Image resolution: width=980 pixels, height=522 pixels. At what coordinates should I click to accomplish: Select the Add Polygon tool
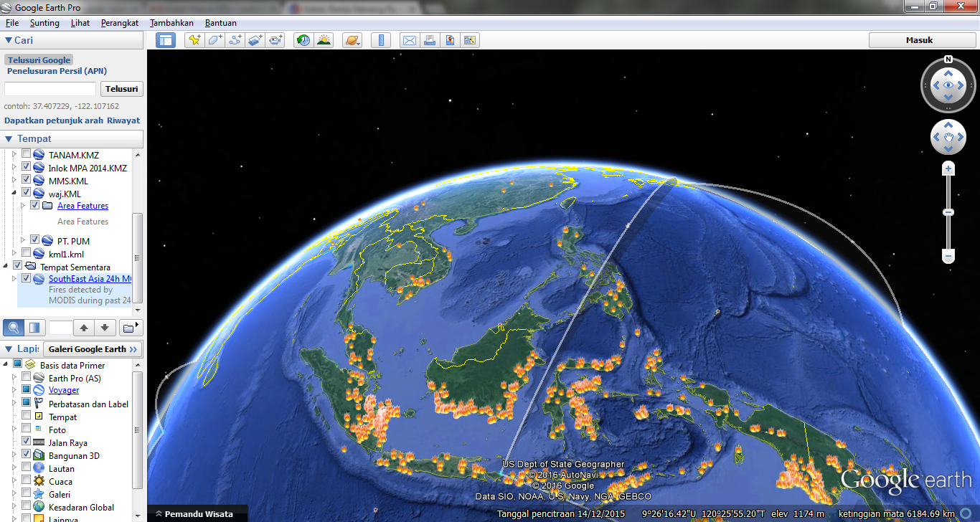(215, 40)
